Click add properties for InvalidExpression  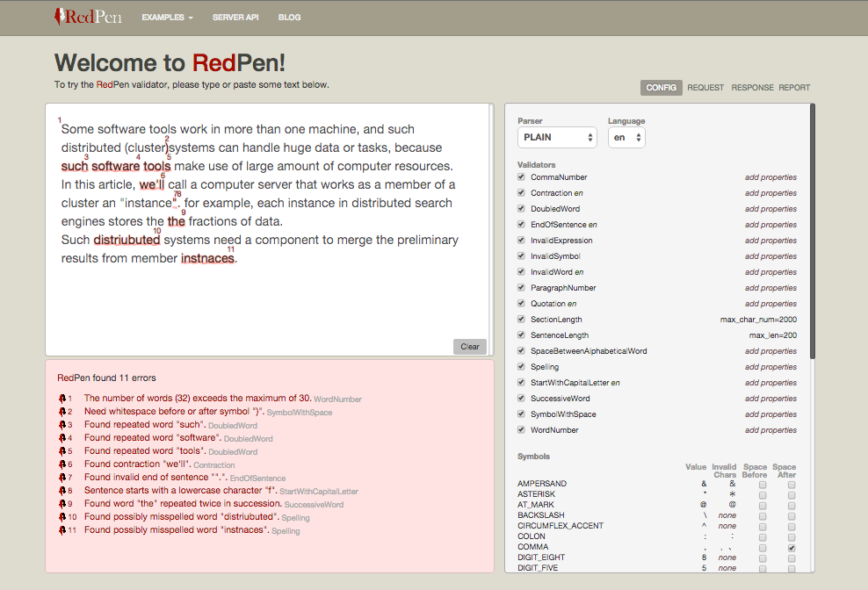(x=770, y=241)
